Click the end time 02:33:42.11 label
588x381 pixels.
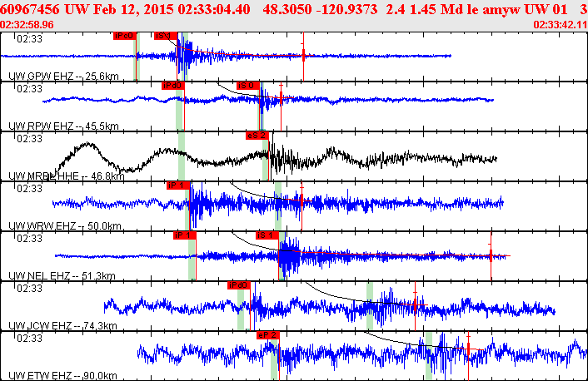[559, 24]
